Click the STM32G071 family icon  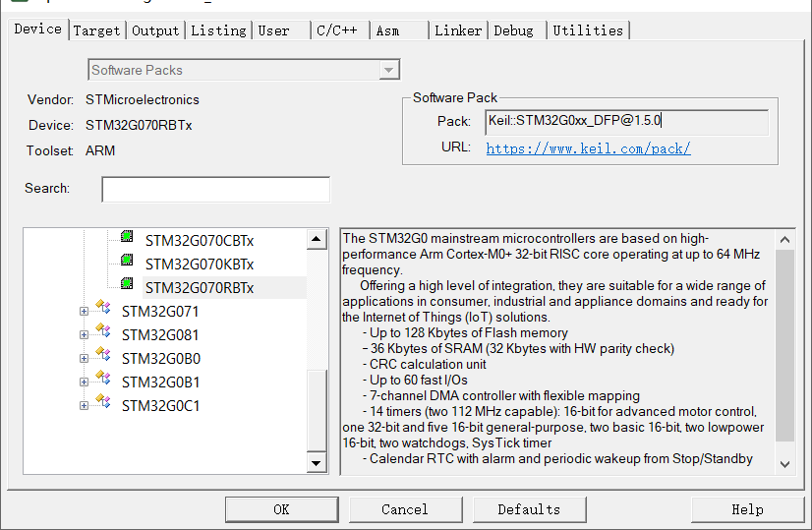(x=102, y=310)
